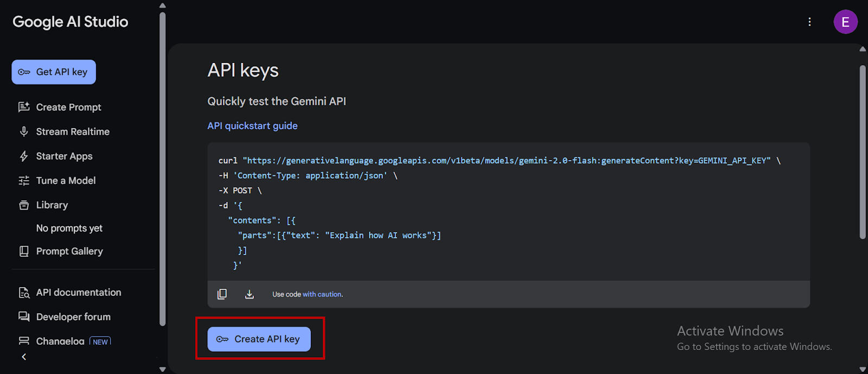
Task: Click the Content-Type header code line
Action: click(x=308, y=176)
